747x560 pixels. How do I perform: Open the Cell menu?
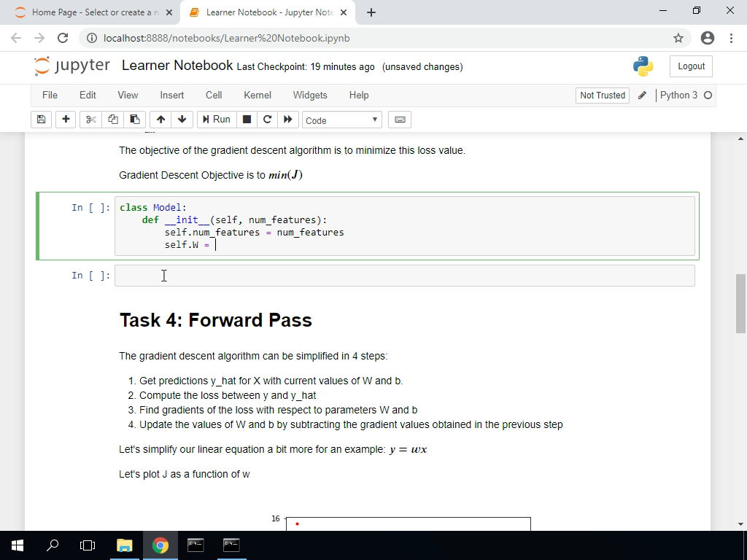tap(214, 96)
